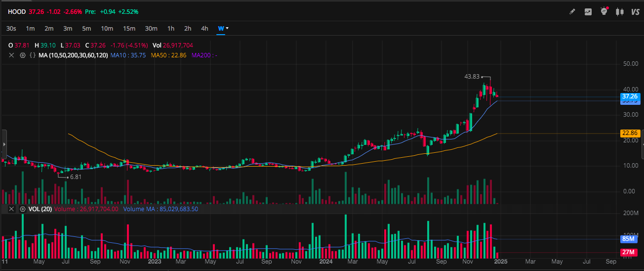
Task: Click Volume MA : 85,029,683.50 readout
Action: pyautogui.click(x=161, y=209)
